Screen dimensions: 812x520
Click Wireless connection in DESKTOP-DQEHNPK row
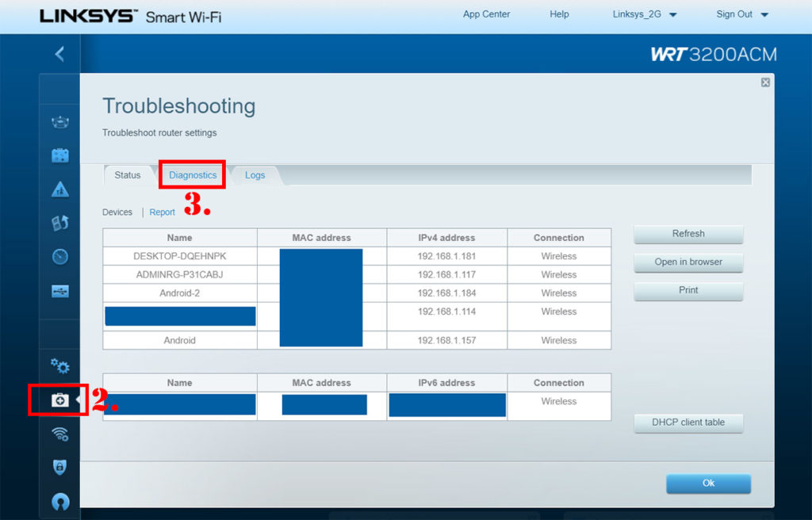pyautogui.click(x=559, y=256)
